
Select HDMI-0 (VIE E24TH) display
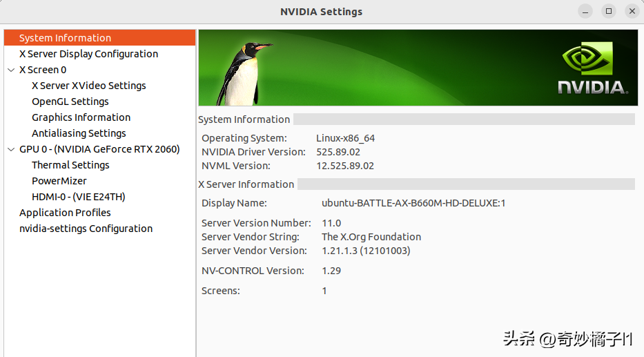pos(79,197)
